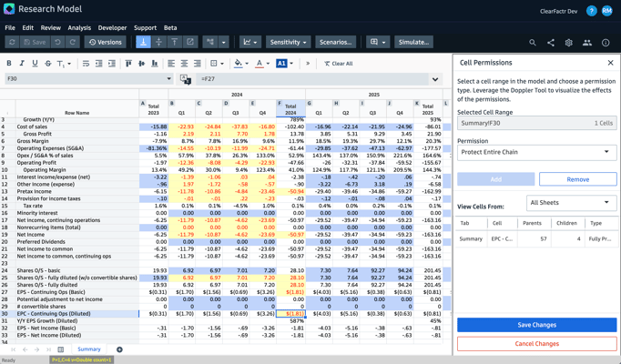Align cell contents to bottom

click(x=155, y=64)
